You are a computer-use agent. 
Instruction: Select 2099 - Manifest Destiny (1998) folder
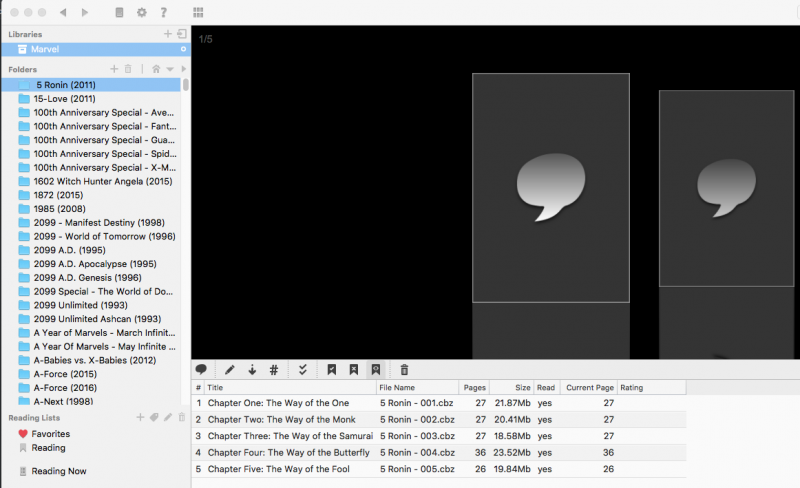(91, 223)
